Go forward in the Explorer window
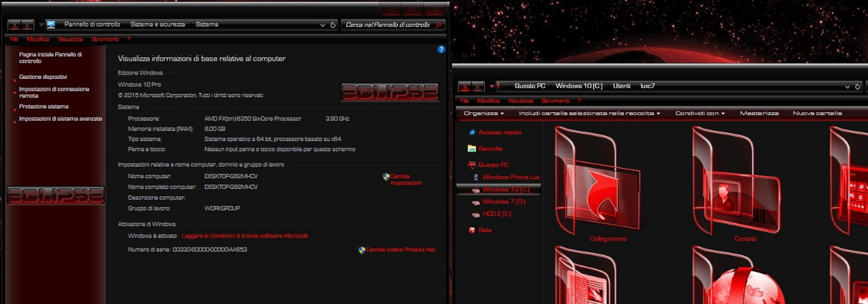 (x=478, y=87)
